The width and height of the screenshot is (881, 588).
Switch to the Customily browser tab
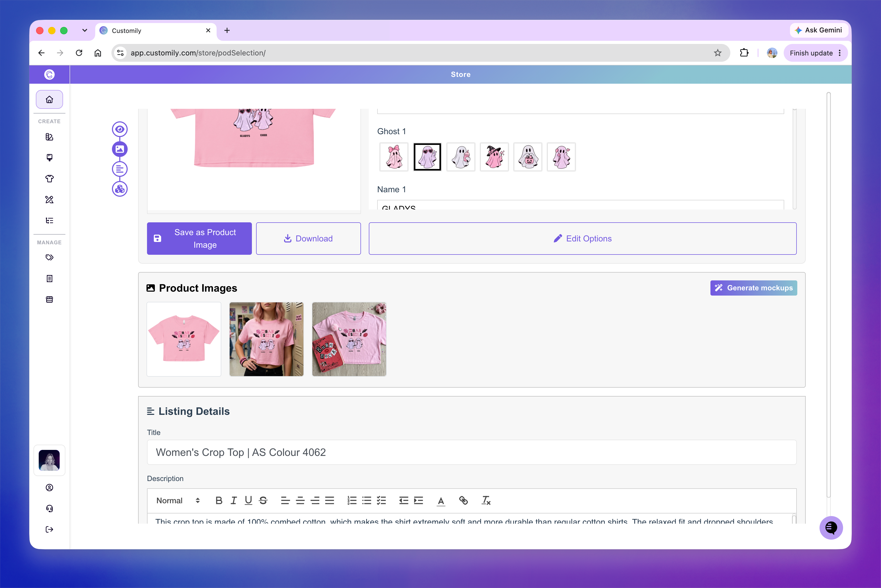(156, 31)
